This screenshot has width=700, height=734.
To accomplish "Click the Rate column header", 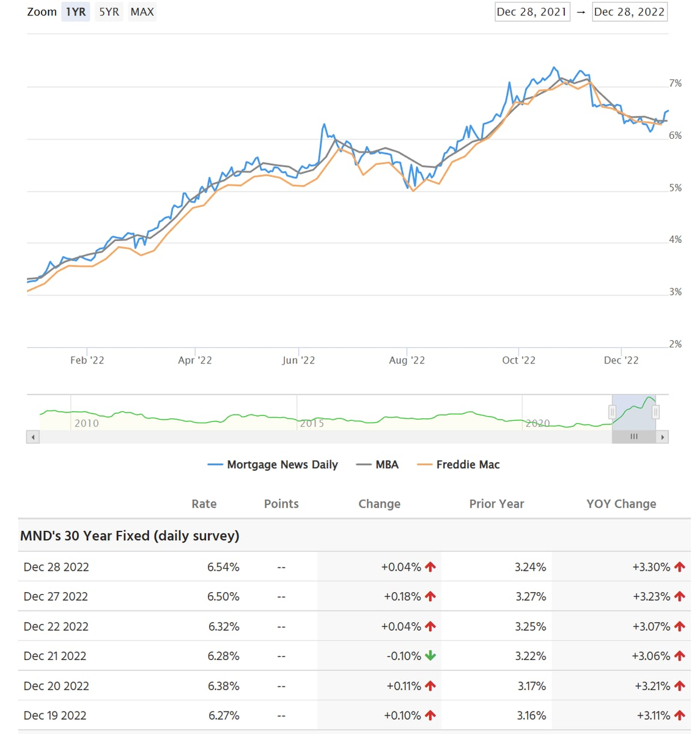I will tap(204, 504).
